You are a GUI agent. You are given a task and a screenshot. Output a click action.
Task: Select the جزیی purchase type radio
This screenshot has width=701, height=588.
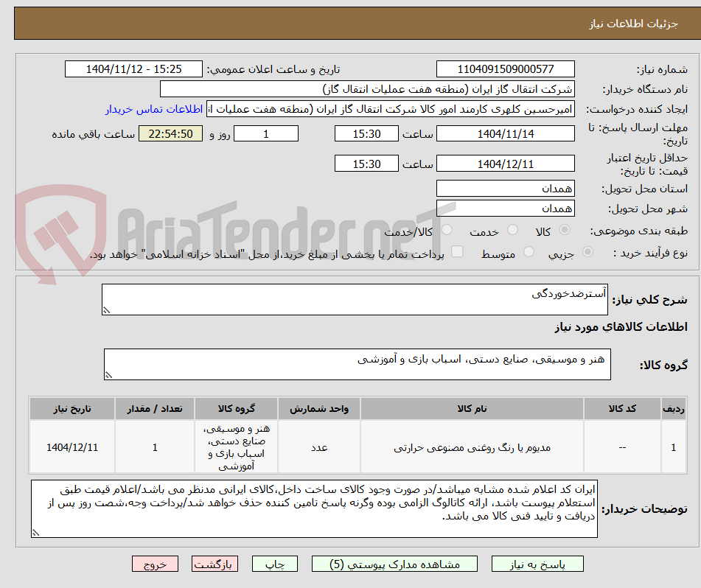[587, 252]
